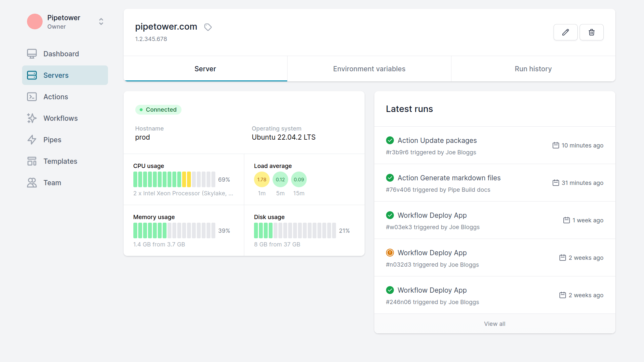Image resolution: width=644 pixels, height=362 pixels.
Task: Click the Servers sidebar icon
Action: [x=32, y=75]
